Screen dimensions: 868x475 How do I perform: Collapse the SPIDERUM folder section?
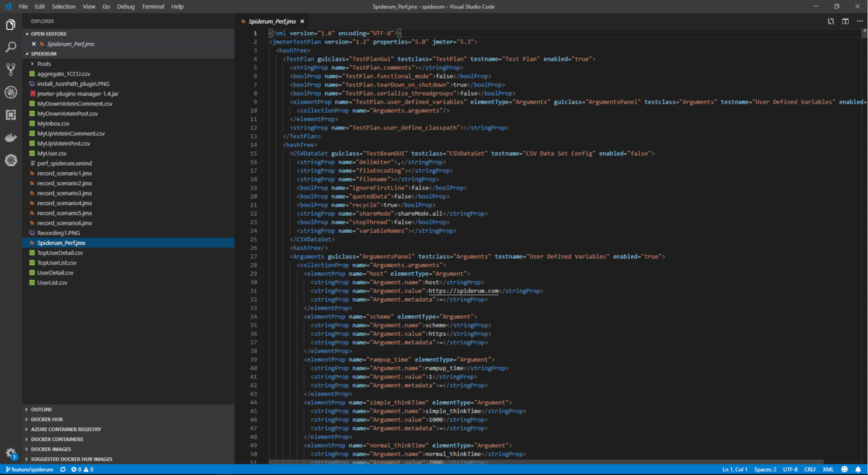tap(128, 53)
